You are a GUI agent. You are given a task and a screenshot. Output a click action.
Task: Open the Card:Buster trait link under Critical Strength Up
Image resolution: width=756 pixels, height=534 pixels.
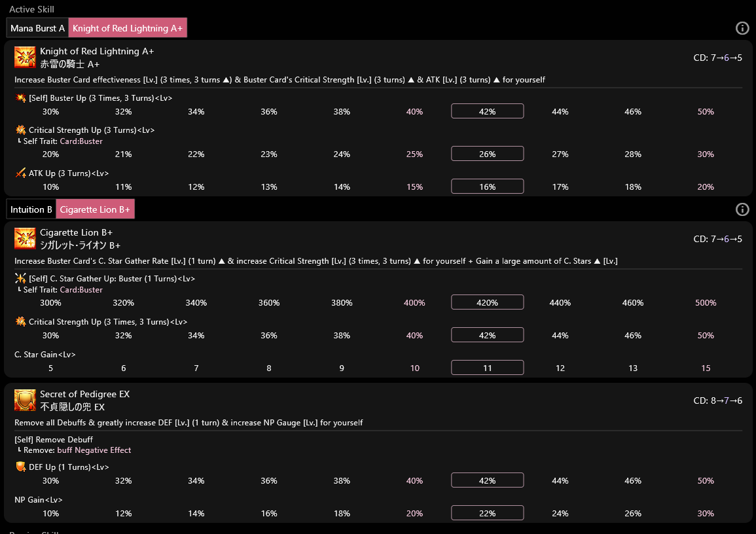click(81, 141)
